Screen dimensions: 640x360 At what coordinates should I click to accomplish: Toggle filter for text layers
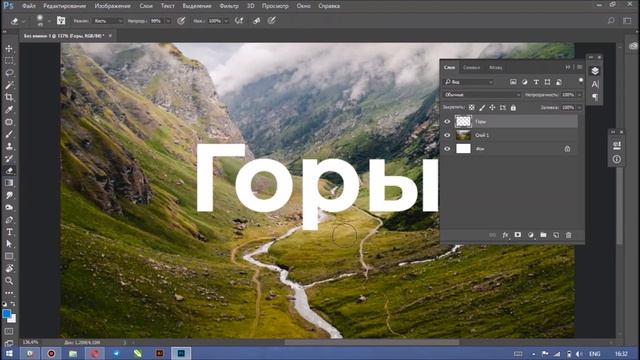536,82
